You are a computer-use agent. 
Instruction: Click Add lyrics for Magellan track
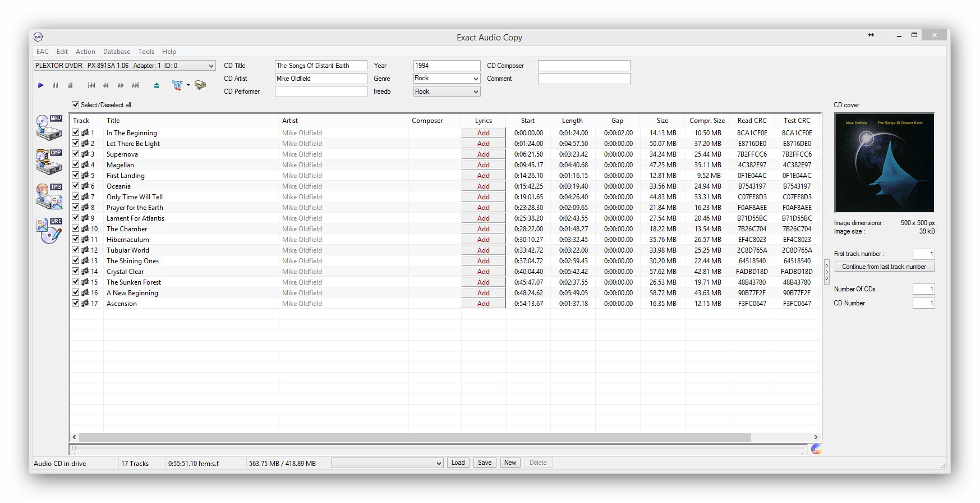pyautogui.click(x=483, y=165)
